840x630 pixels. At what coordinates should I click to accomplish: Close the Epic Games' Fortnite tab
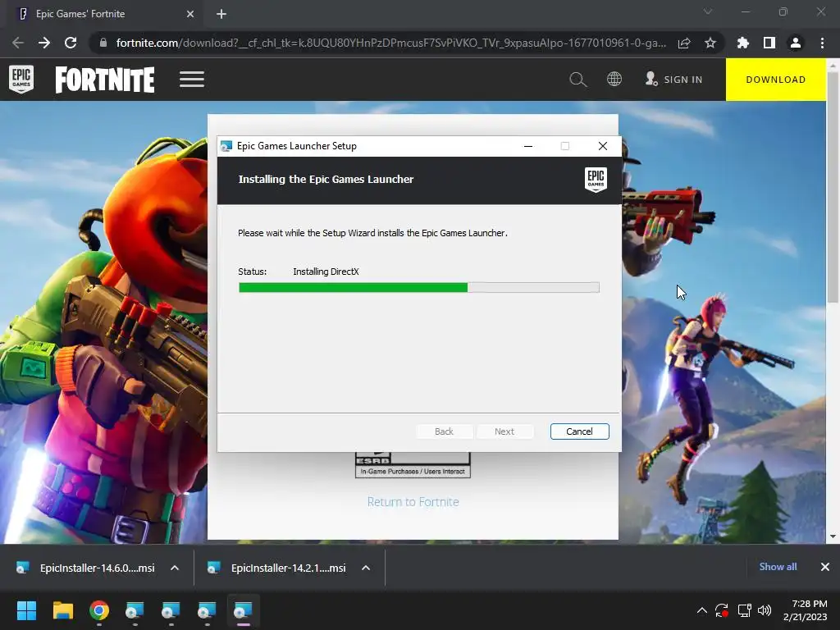[x=190, y=14]
